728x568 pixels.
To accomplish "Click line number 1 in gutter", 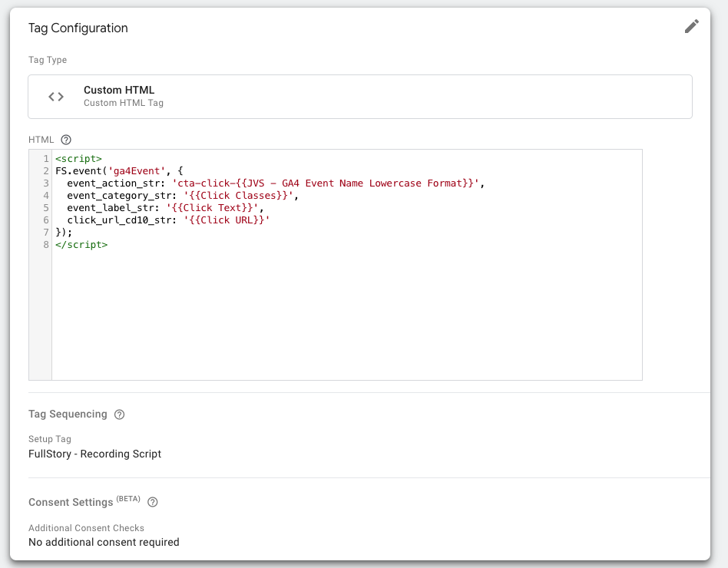I will [x=46, y=159].
